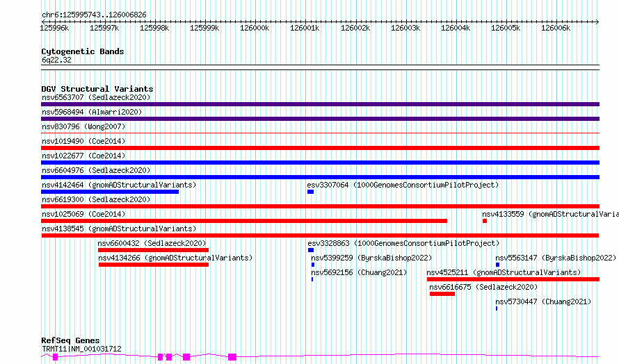Open nsv1025069 (Coe2014) variant label
This screenshot has height=364, width=619.
pyautogui.click(x=83, y=214)
